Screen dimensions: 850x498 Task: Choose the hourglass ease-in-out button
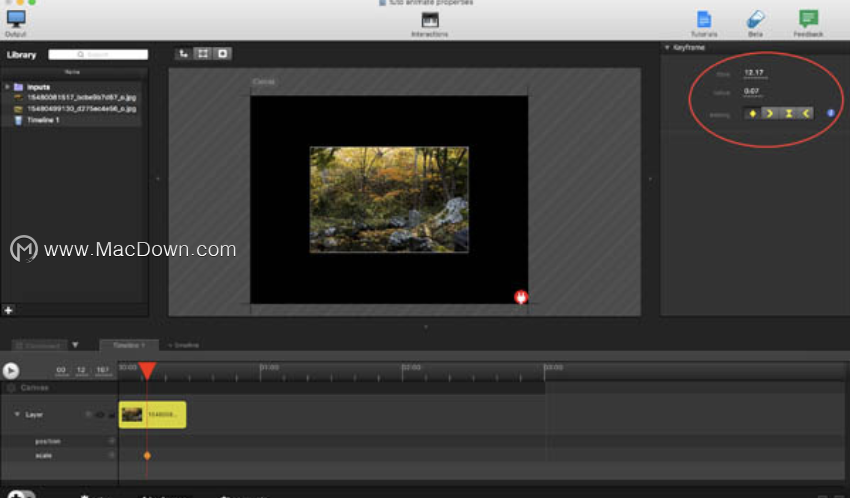[x=789, y=113]
